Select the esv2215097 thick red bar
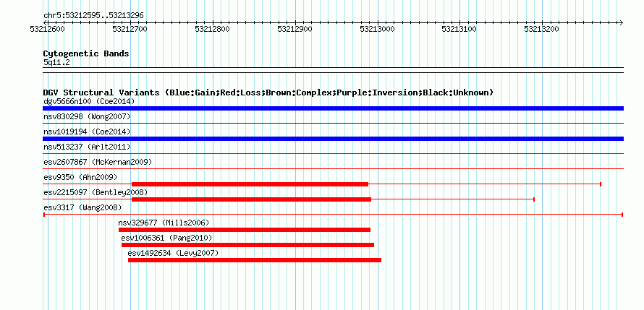 [251, 199]
